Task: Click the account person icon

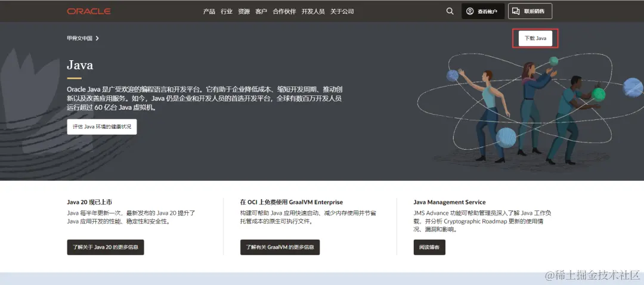Action: [x=470, y=11]
